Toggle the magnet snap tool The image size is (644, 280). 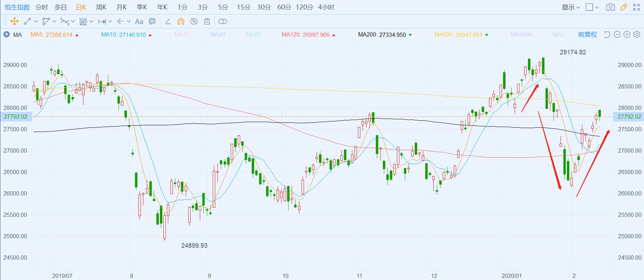(x=181, y=21)
